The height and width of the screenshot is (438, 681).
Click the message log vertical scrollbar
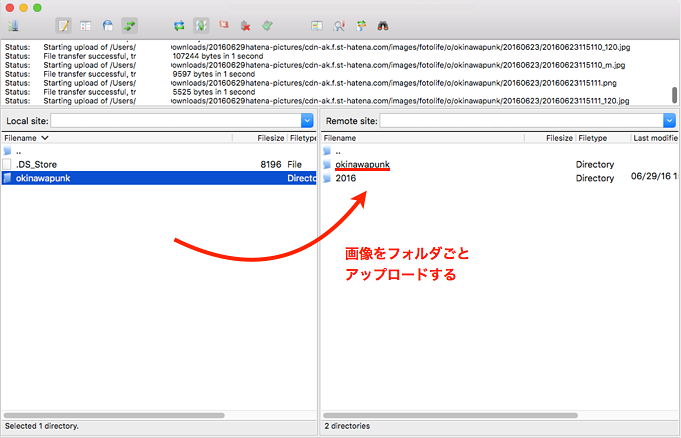pos(674,95)
